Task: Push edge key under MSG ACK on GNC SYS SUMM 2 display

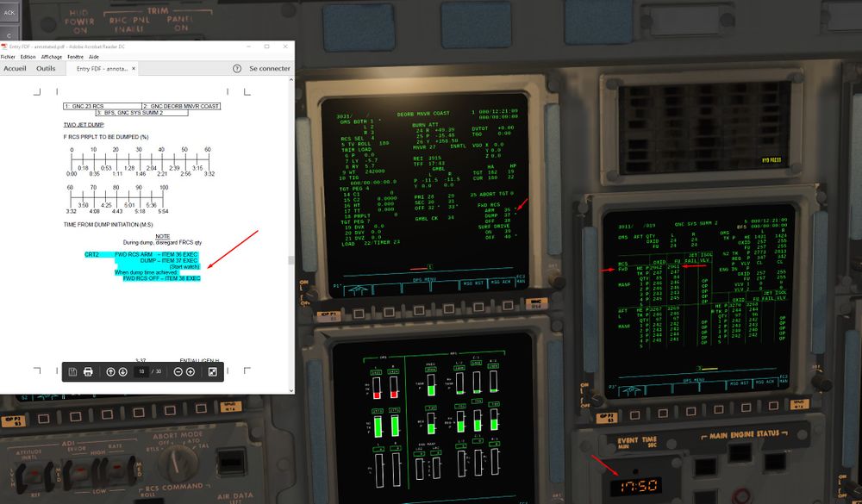Action: [775, 407]
